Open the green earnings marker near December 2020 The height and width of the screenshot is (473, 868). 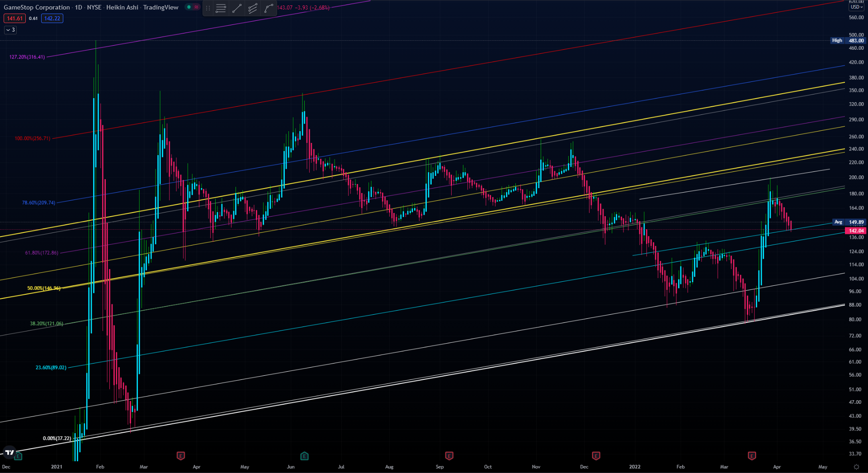(x=19, y=456)
